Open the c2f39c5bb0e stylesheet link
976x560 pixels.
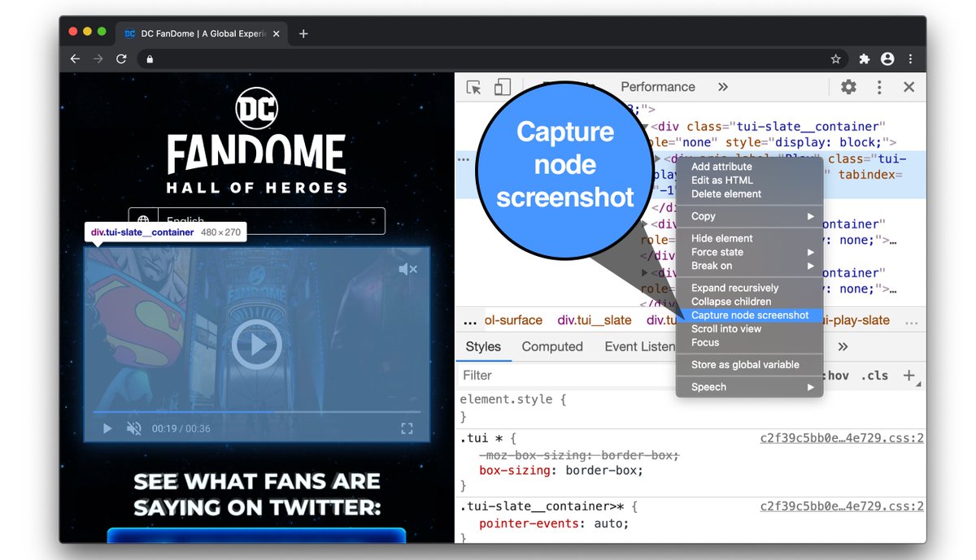pos(842,437)
